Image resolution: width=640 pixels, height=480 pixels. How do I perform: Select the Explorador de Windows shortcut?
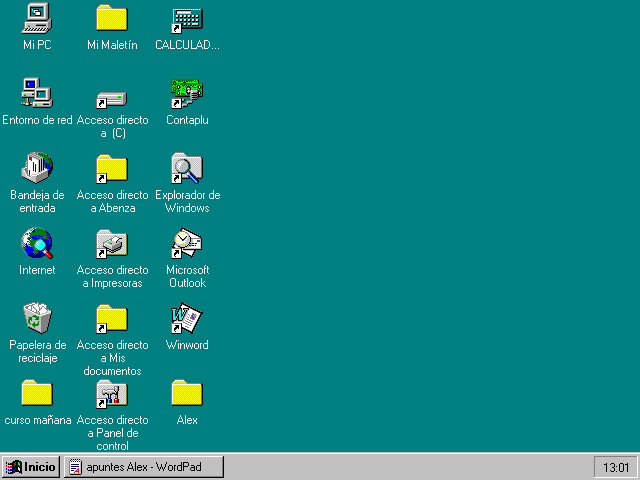[x=187, y=169]
